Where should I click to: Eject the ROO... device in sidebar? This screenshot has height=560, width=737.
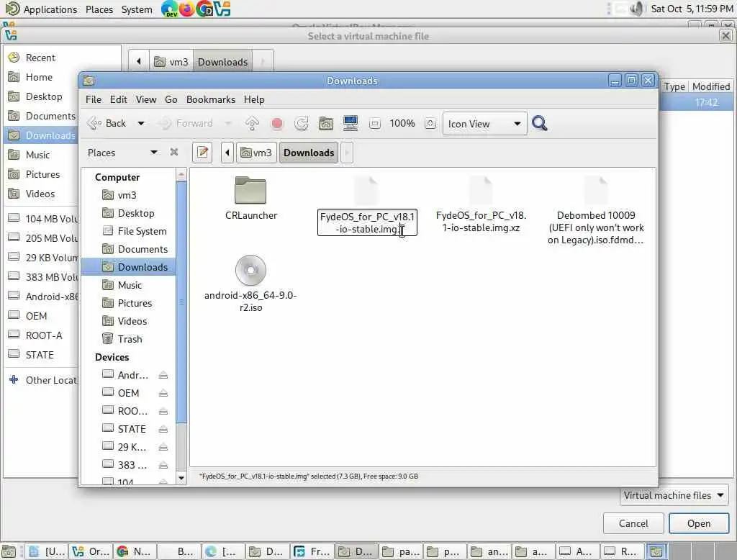click(163, 412)
